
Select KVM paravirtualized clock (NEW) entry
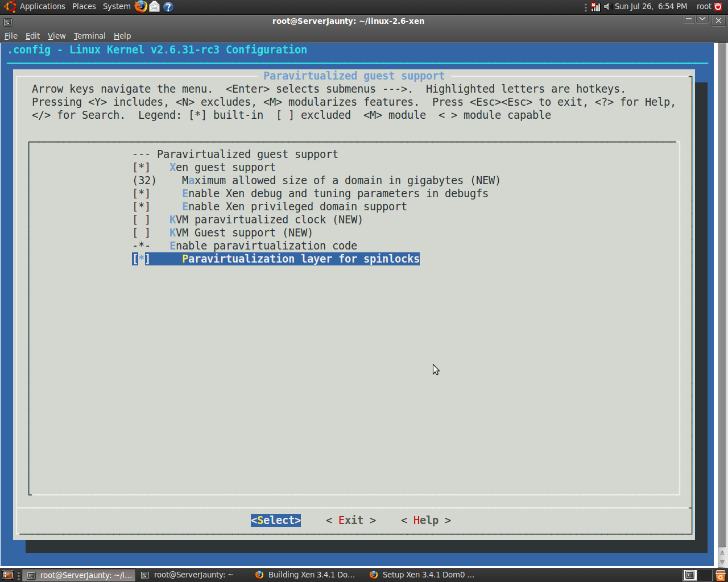tap(266, 220)
